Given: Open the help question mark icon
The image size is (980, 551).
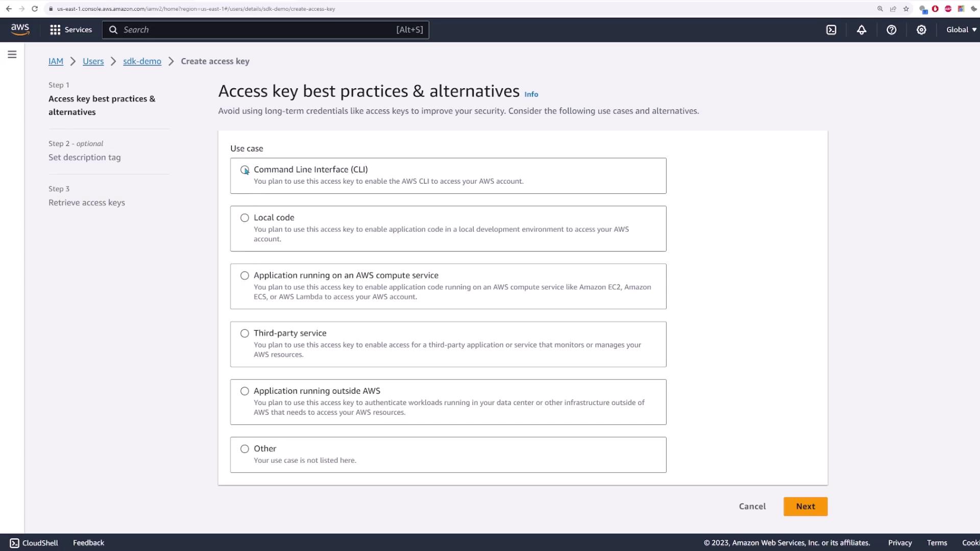Looking at the screenshot, I should (x=891, y=30).
